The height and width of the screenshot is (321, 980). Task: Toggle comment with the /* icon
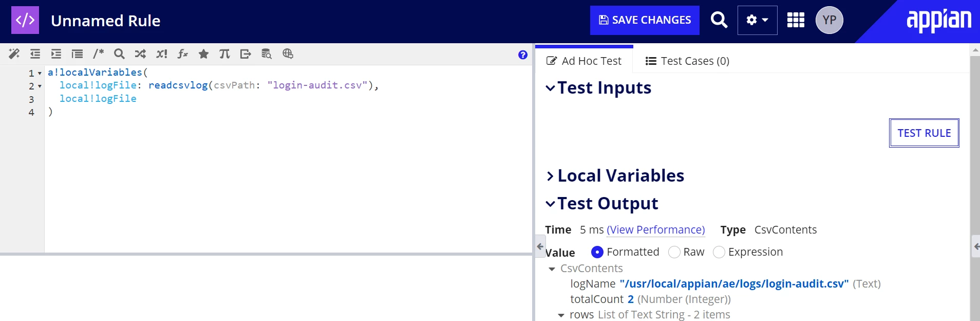click(98, 54)
